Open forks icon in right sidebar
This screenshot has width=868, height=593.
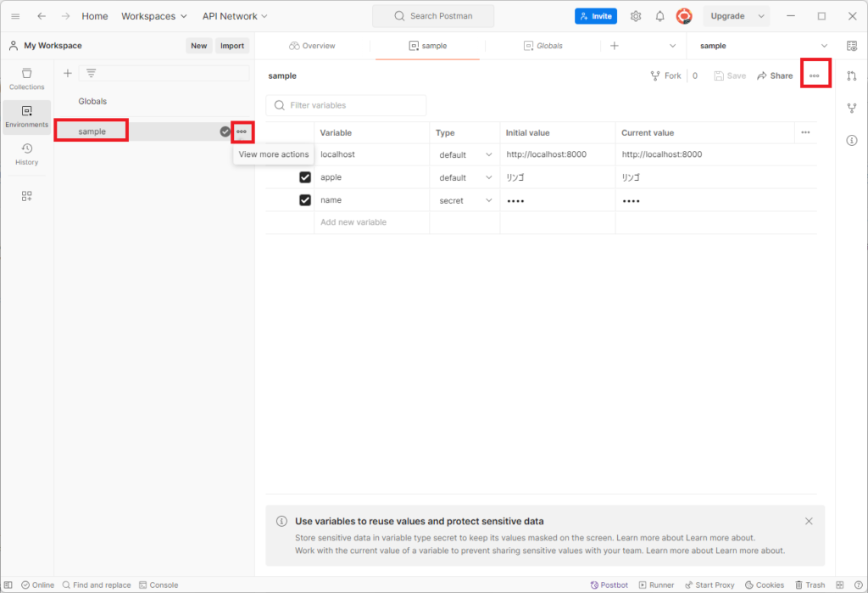[x=852, y=108]
